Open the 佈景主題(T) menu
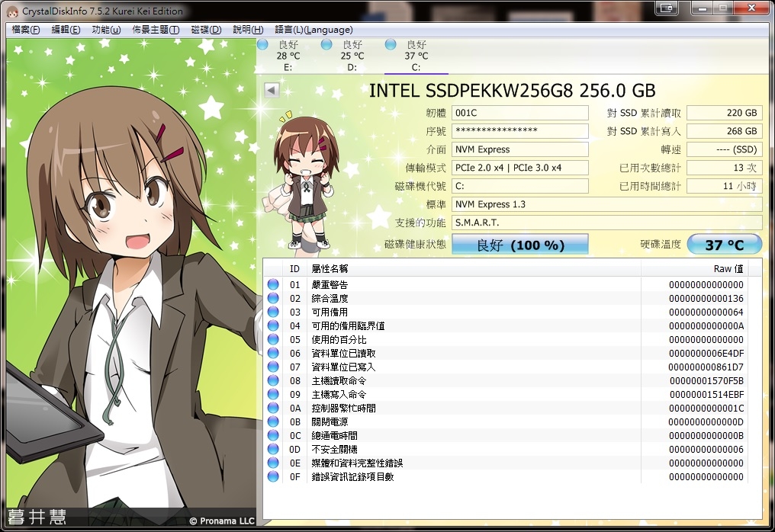This screenshot has height=532, width=775. pos(156,30)
